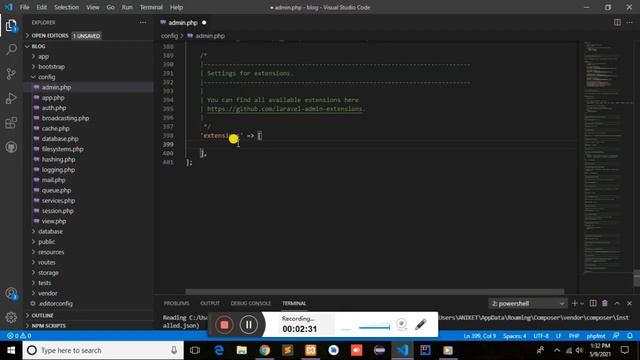This screenshot has width=640, height=360.
Task: Open Go menu
Action: (110, 7)
